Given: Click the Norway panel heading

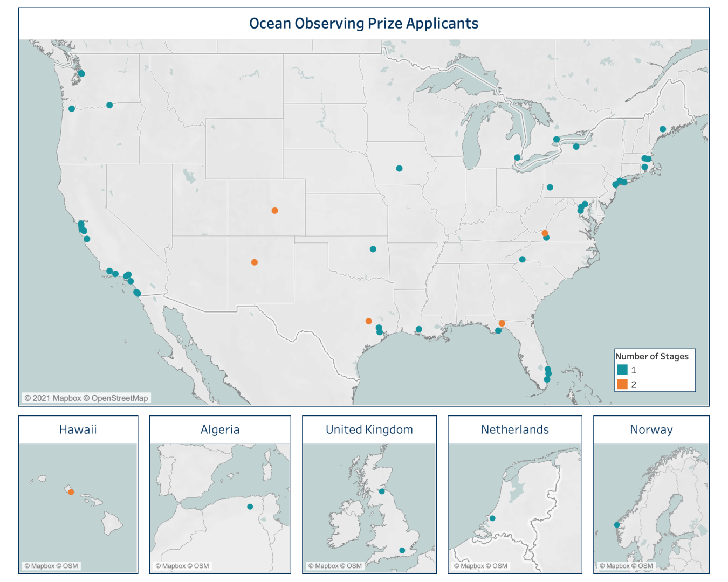Looking at the screenshot, I should [x=651, y=430].
